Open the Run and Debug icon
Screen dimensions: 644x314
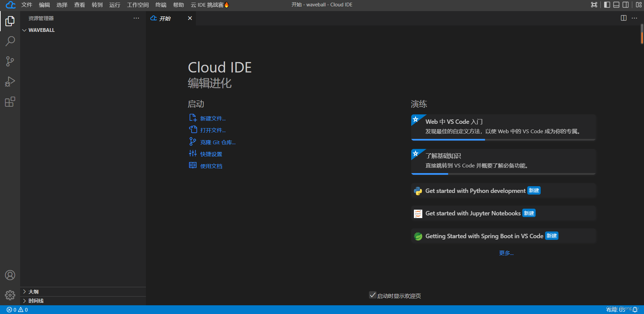point(10,82)
